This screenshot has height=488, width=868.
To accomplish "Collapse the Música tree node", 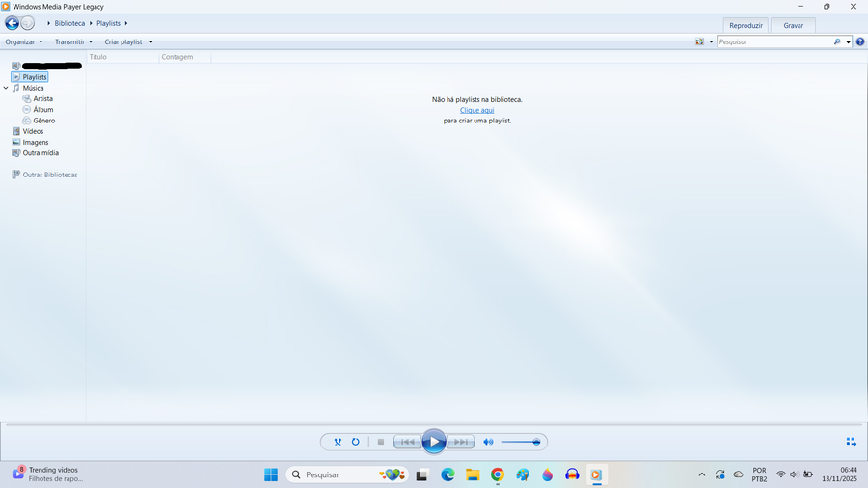I will [6, 88].
